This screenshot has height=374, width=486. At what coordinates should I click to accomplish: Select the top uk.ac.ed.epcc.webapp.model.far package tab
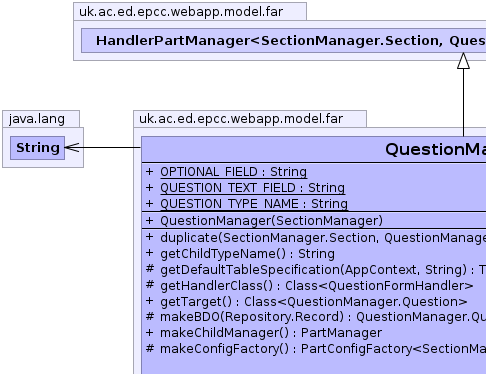(x=181, y=12)
